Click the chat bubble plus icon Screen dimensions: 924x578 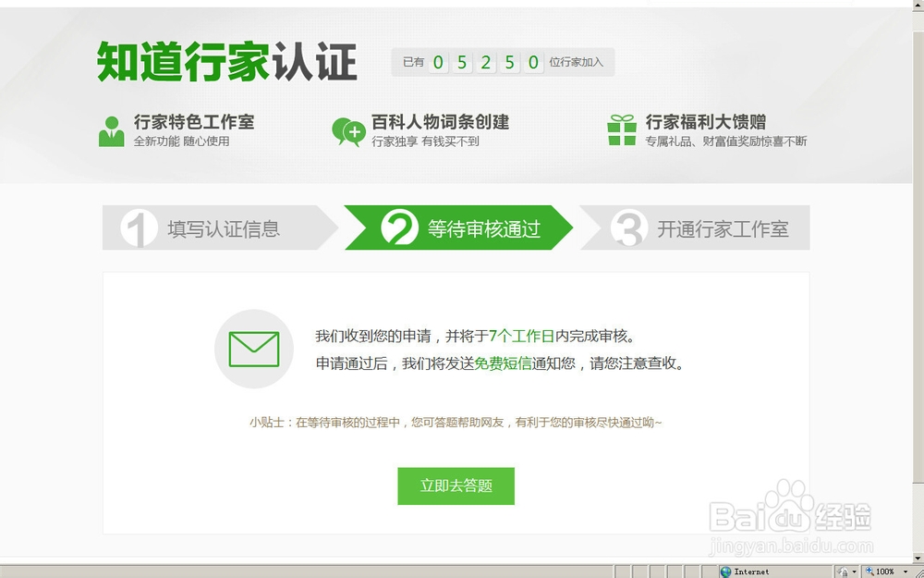pyautogui.click(x=348, y=131)
